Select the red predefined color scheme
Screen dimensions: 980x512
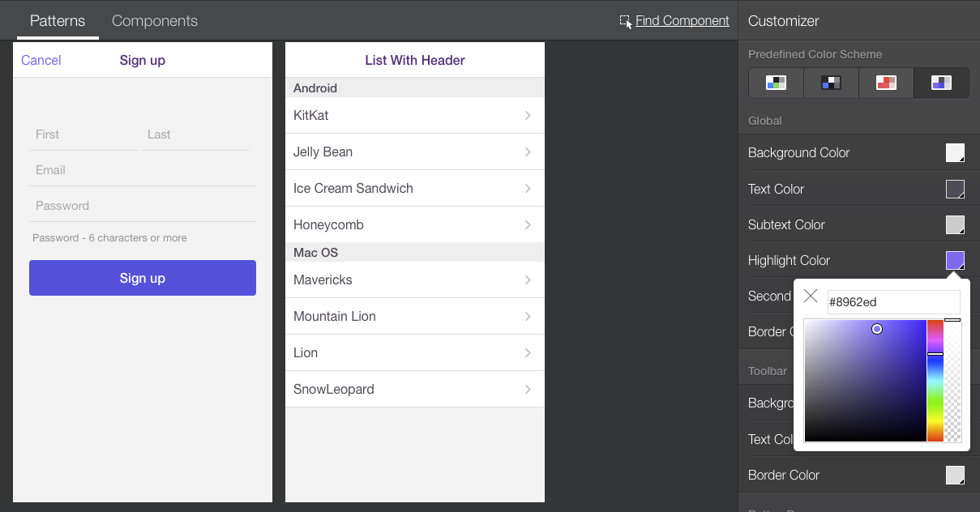tap(886, 83)
